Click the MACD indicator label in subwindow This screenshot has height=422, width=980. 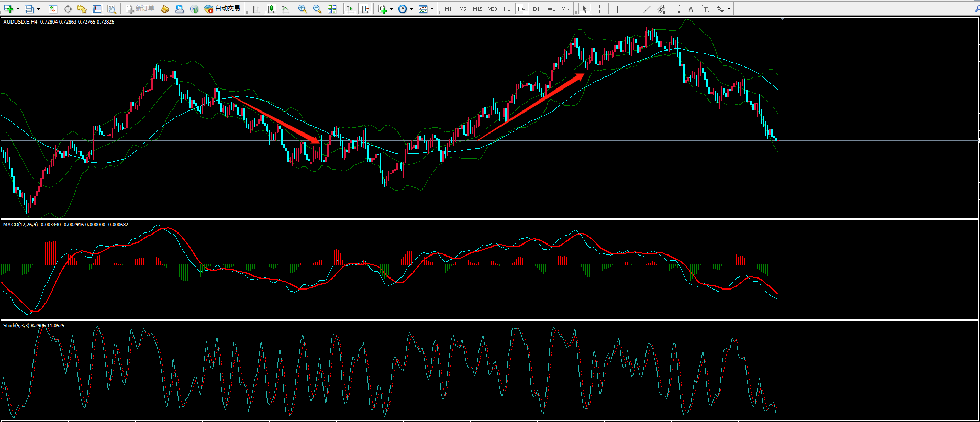point(21,225)
